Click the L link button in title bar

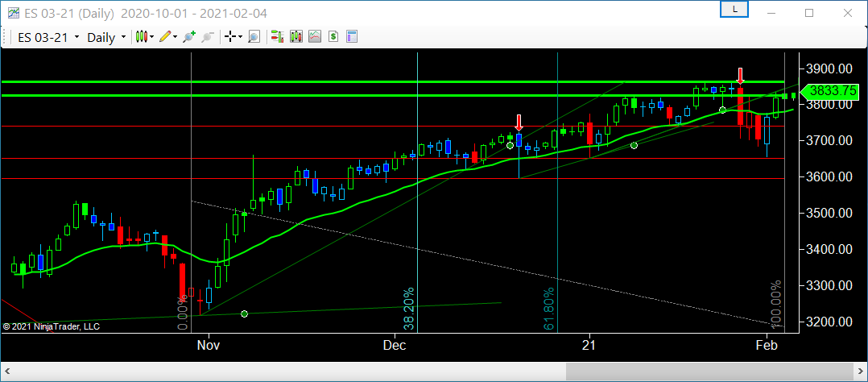[734, 10]
